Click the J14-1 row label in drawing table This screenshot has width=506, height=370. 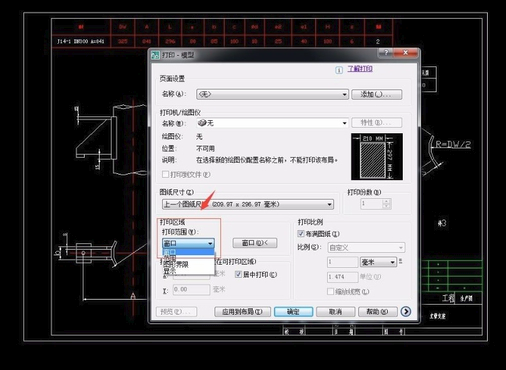pyautogui.click(x=80, y=41)
